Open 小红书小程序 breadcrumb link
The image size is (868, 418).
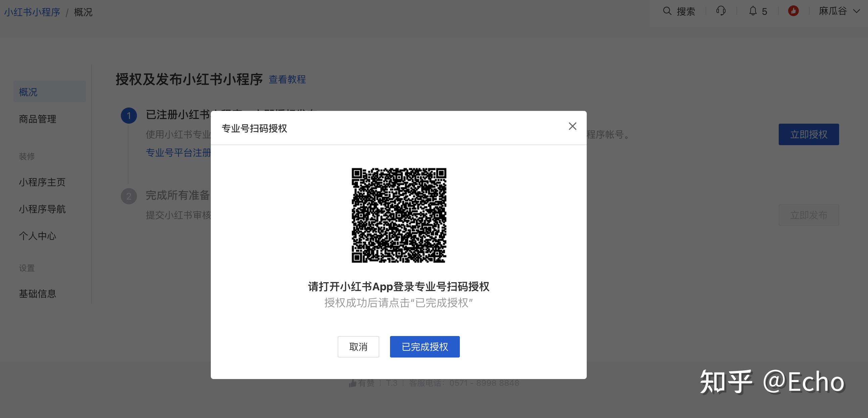[x=32, y=12]
